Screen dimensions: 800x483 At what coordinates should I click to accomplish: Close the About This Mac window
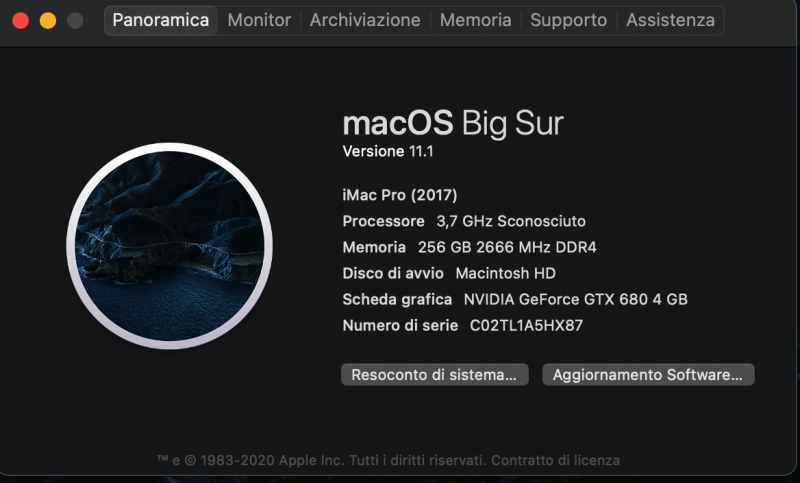click(x=20, y=20)
